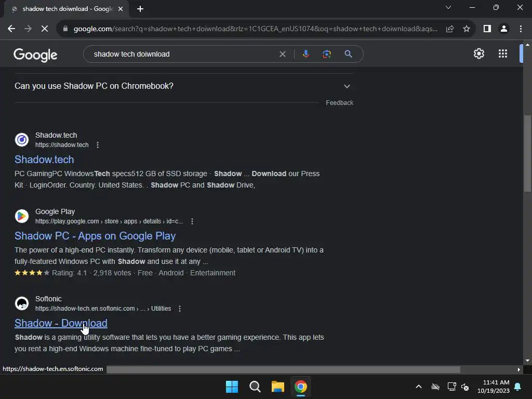Click the magnifier search button
Screen dimensions: 532x399
tap(348, 54)
